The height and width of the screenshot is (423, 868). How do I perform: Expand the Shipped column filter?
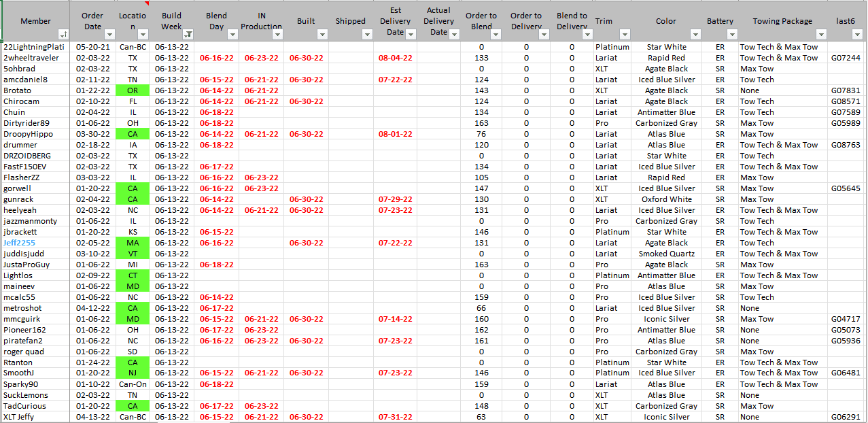[x=367, y=35]
